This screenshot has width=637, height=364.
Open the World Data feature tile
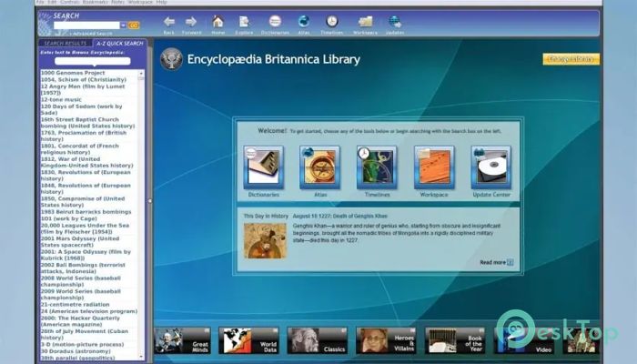tap(248, 340)
